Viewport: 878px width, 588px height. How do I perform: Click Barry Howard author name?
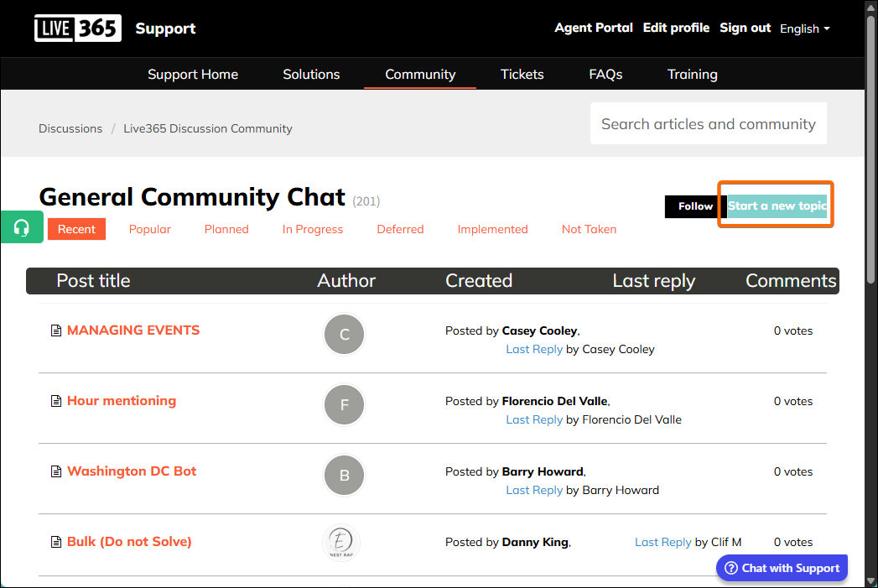tap(543, 472)
